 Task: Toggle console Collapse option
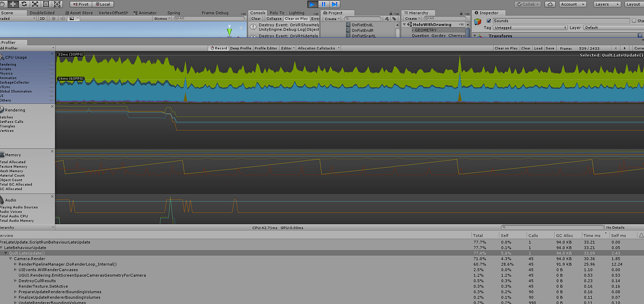tap(274, 19)
